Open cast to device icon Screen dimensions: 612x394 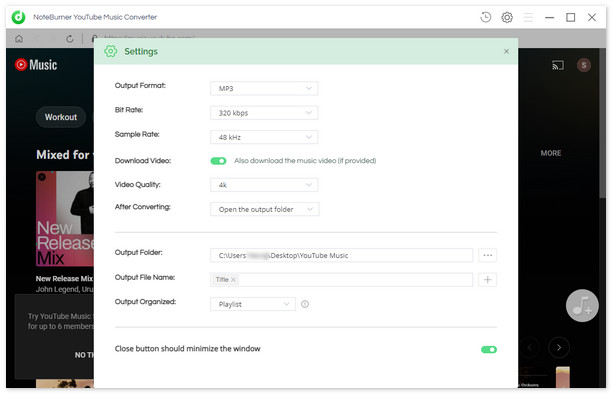[558, 65]
